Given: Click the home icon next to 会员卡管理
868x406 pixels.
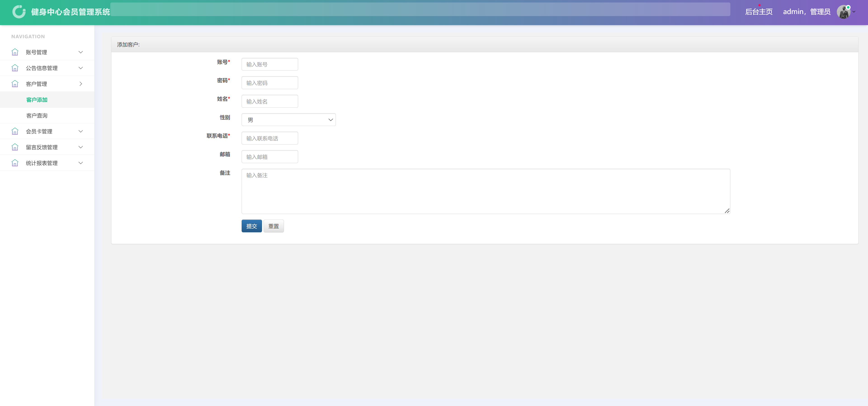Looking at the screenshot, I should coord(15,131).
